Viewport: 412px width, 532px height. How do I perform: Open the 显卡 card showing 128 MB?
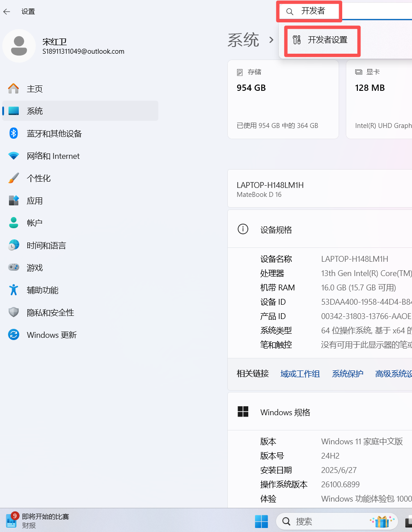[379, 99]
